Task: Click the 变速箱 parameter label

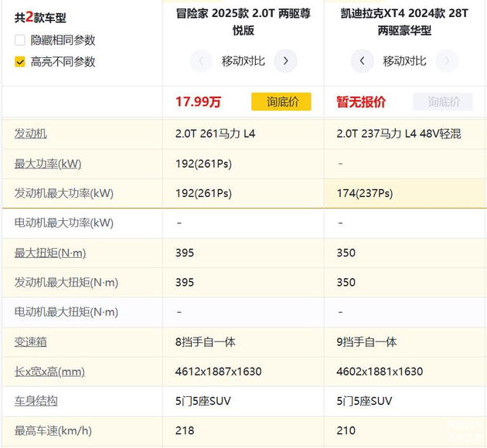Action: pyautogui.click(x=31, y=341)
